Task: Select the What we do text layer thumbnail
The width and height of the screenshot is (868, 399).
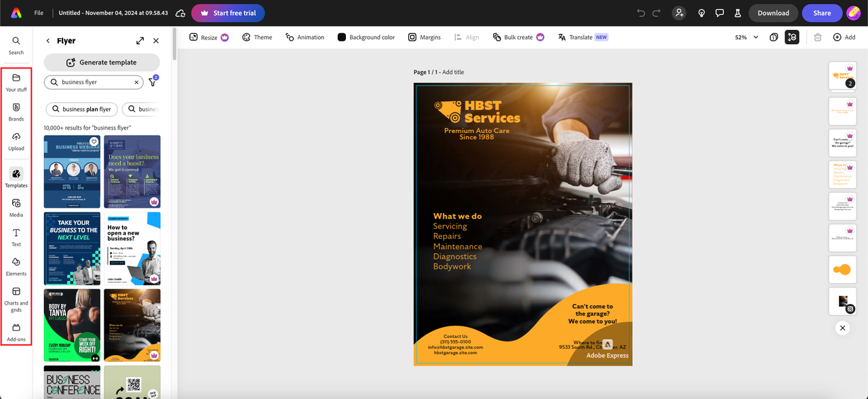Action: pos(842,174)
